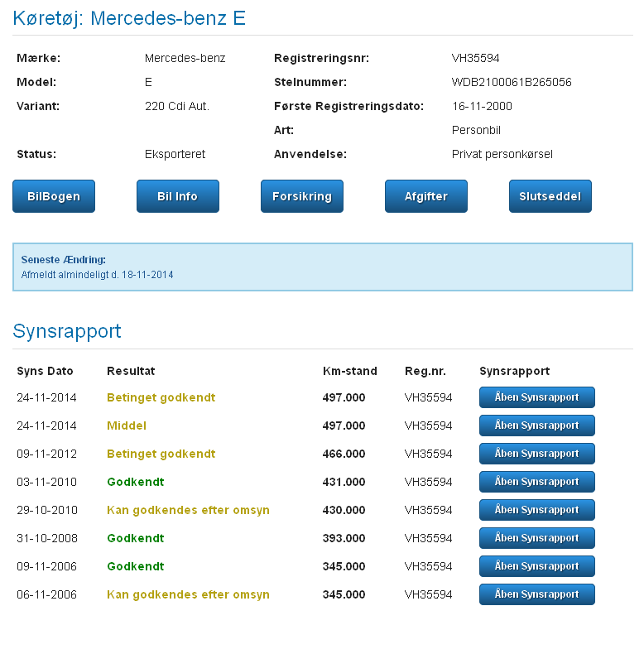644x654 pixels.
Task: Open Synsrapport for 06-11-2006 inspection
Action: tap(537, 594)
